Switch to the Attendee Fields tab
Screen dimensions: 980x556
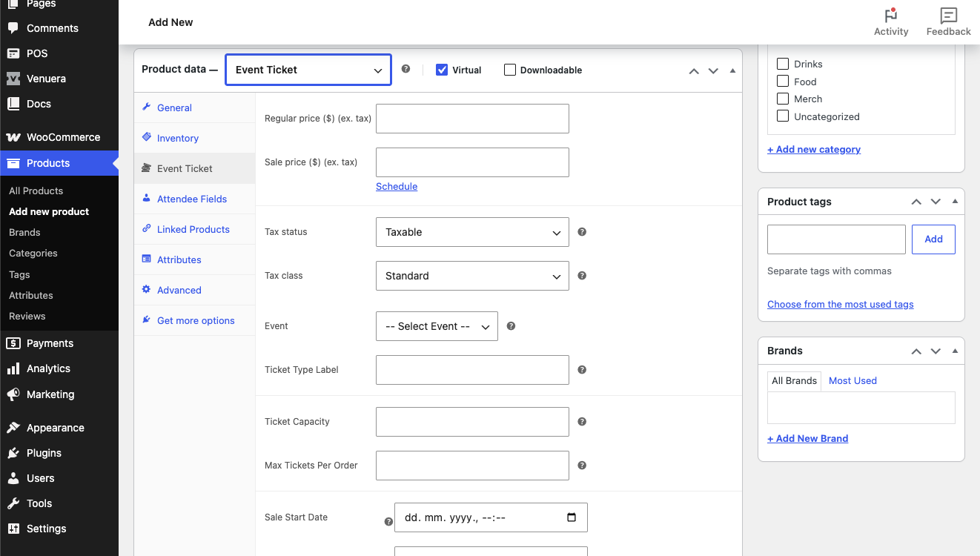tap(194, 199)
